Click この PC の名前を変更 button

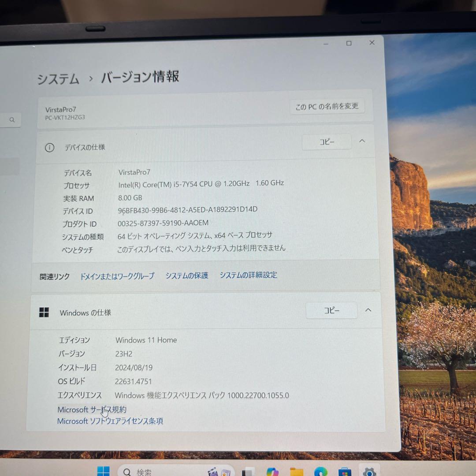(x=327, y=106)
